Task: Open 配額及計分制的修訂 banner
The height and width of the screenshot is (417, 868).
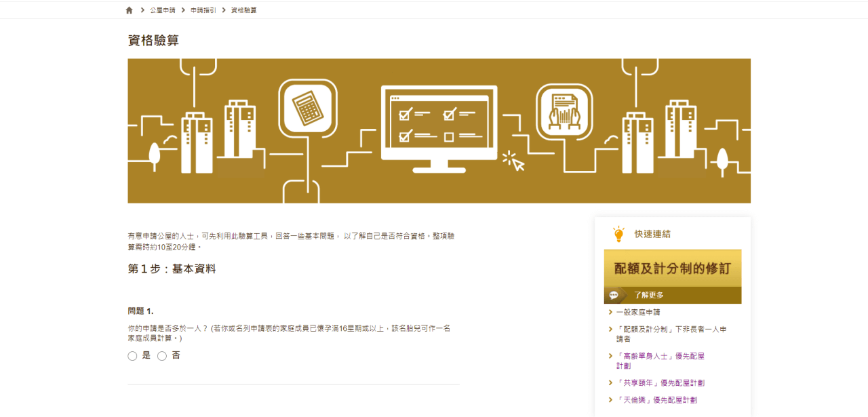Action: click(x=673, y=269)
